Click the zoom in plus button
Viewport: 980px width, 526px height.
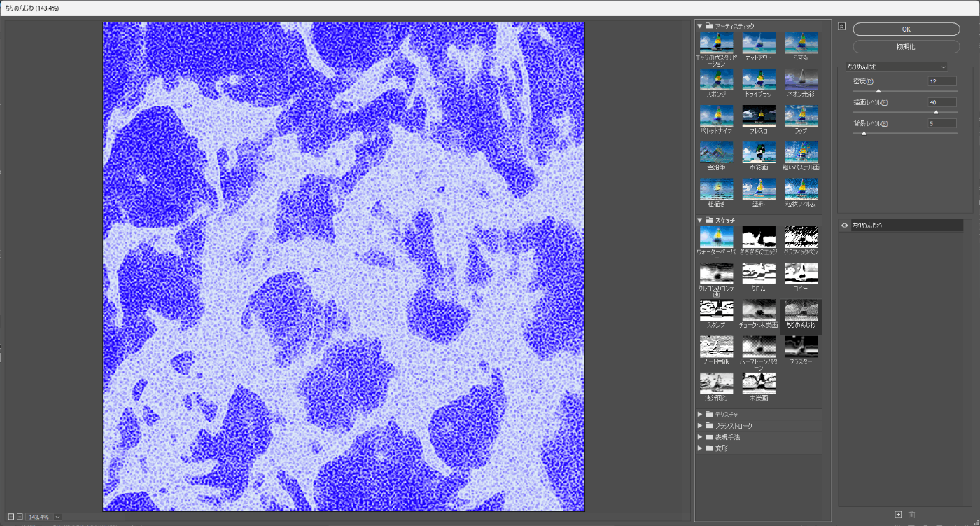[20, 517]
